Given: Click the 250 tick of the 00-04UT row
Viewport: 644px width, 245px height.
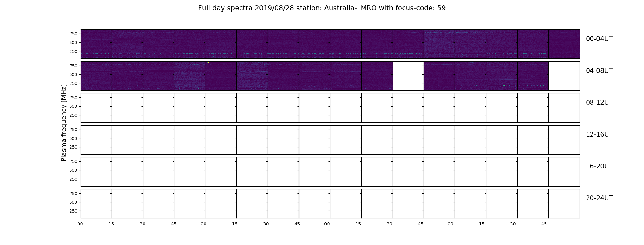Looking at the screenshot, I should point(73,51).
